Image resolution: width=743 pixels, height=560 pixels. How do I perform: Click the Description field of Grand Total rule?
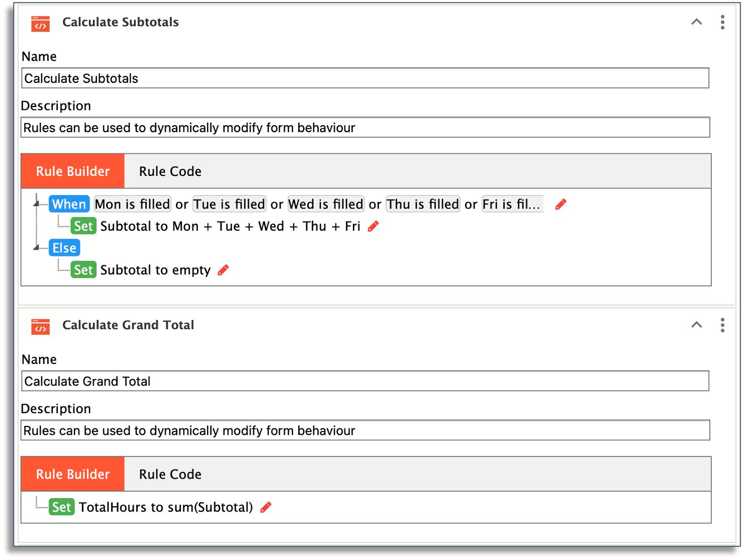365,431
